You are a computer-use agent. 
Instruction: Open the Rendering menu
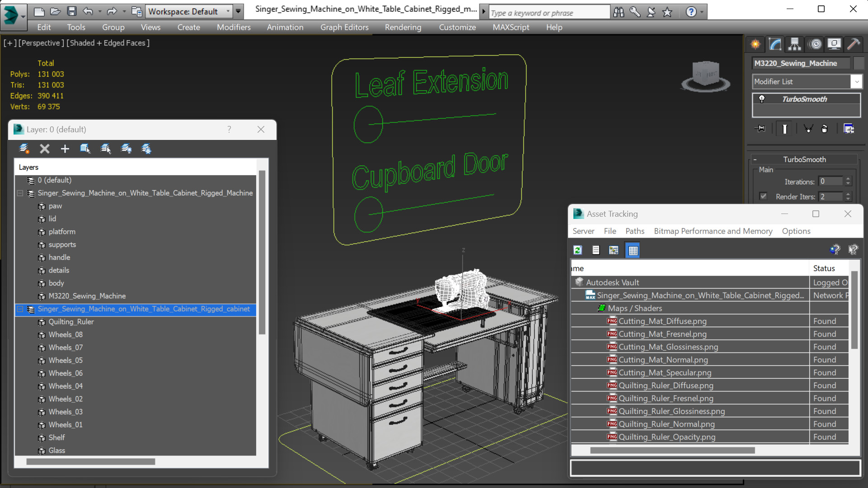[x=403, y=27]
